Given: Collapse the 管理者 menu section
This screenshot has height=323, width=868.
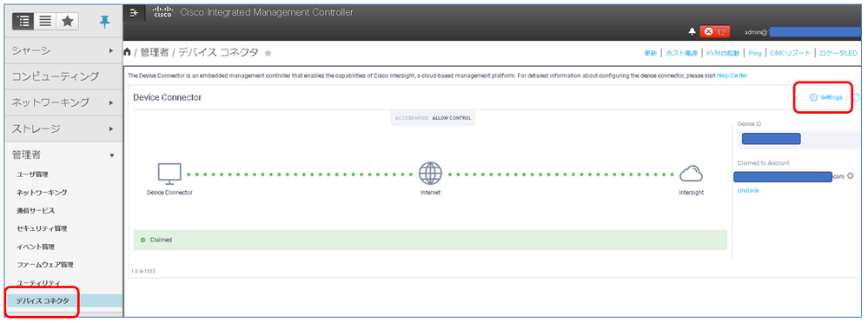Looking at the screenshot, I should 63,155.
